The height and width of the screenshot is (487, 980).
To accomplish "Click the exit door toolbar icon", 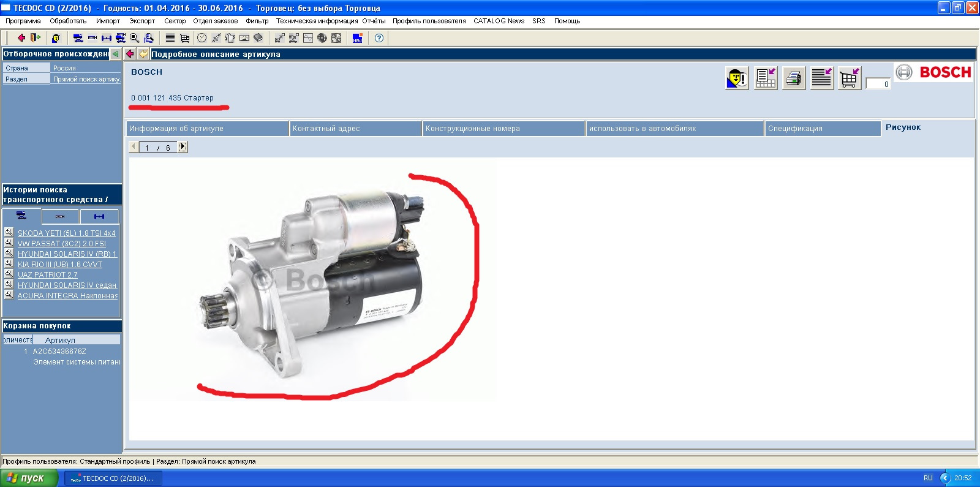I will click(x=36, y=38).
